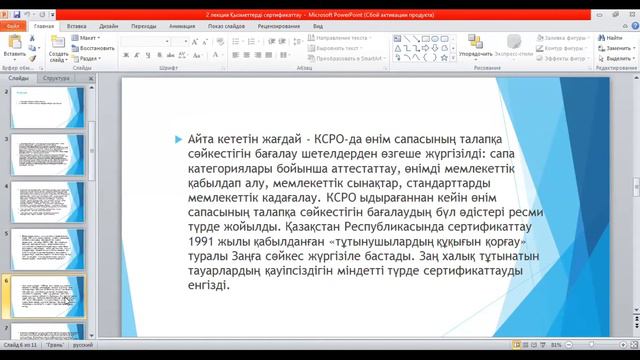Image resolution: width=640 pixels, height=360 pixels.
Task: Align text left
Action: pyautogui.click(x=236, y=55)
